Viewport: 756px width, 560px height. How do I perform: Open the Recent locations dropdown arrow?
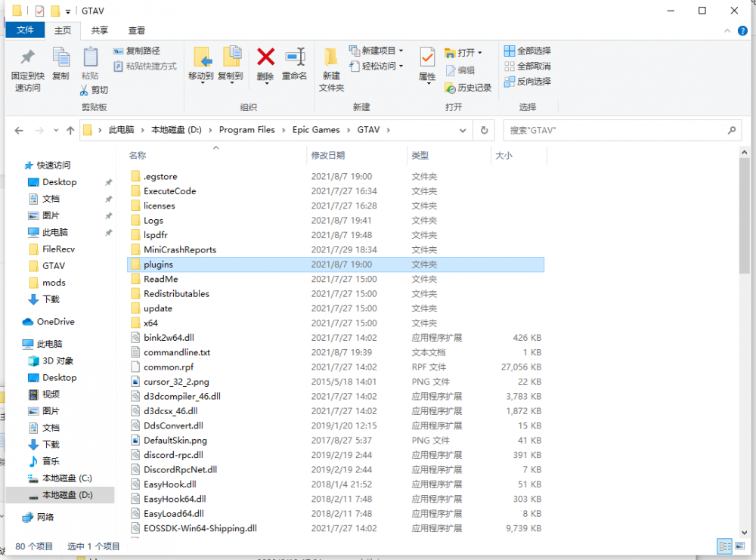[56, 131]
